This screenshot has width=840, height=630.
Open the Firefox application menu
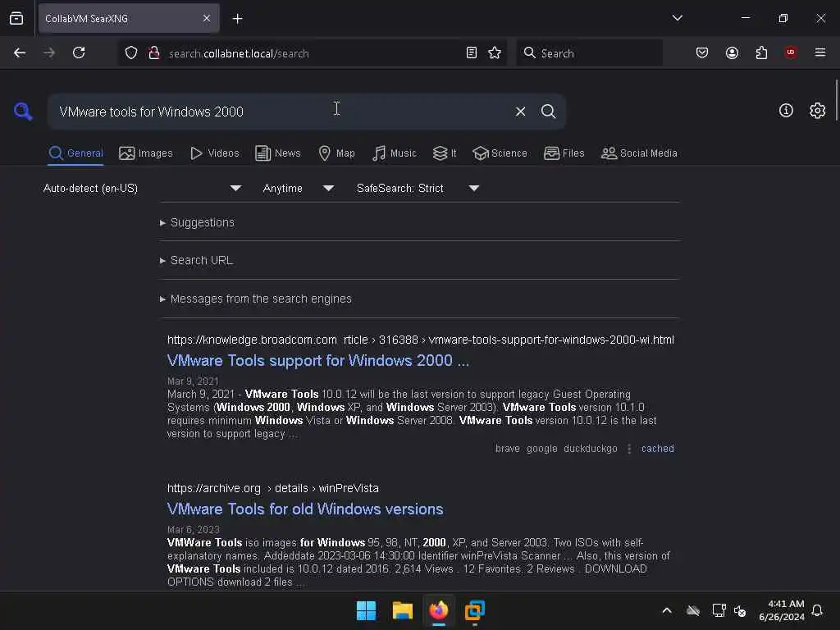tap(820, 52)
